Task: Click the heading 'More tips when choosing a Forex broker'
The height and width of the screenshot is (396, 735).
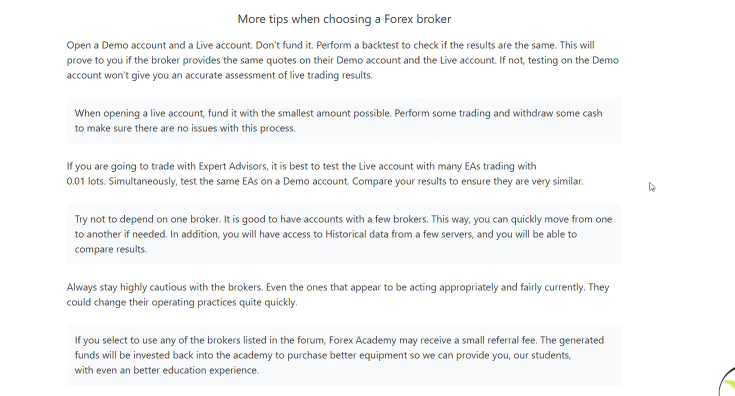Action: click(x=344, y=19)
